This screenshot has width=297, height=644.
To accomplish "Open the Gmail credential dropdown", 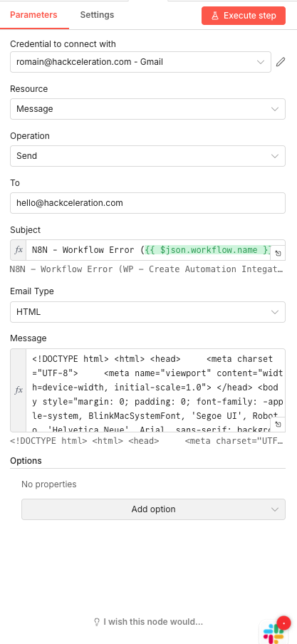I will click(x=140, y=62).
